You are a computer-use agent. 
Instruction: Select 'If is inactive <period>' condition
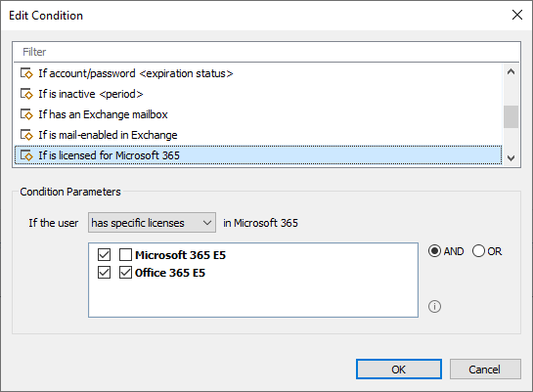pyautogui.click(x=257, y=94)
